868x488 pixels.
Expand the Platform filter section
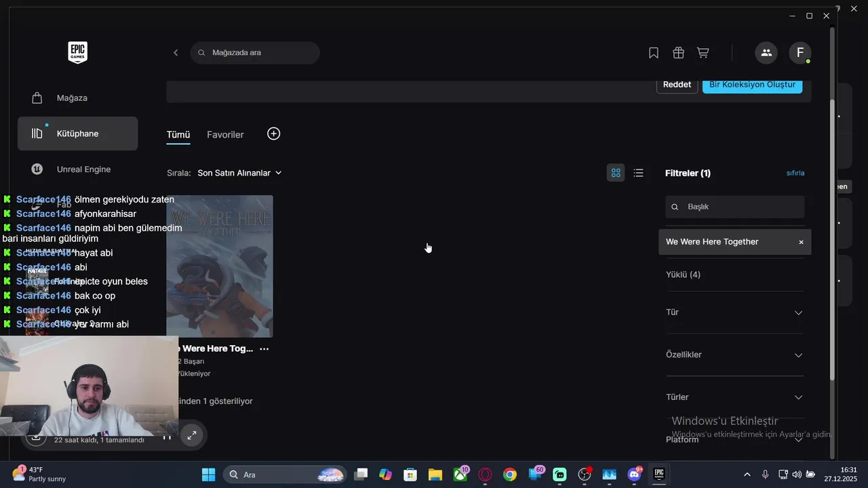tap(735, 439)
